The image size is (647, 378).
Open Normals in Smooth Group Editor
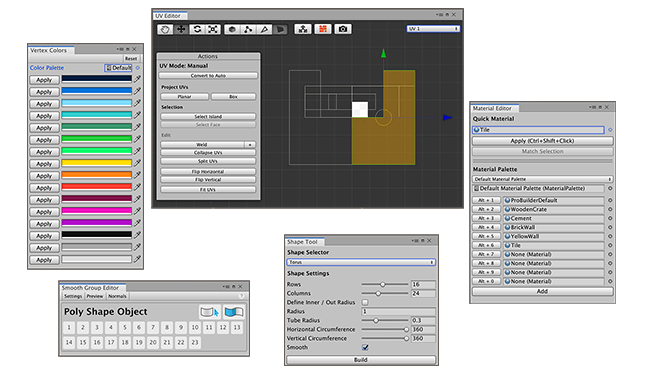tap(117, 296)
